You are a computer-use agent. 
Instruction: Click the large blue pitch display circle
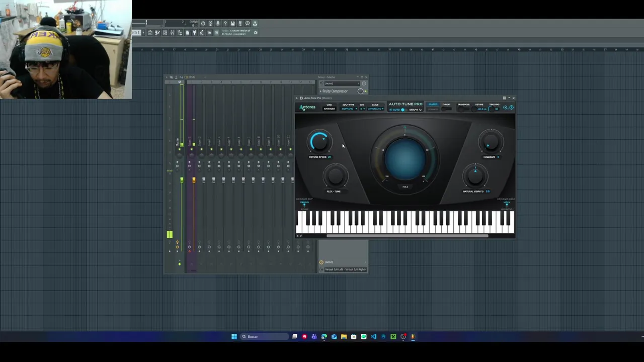click(x=405, y=158)
